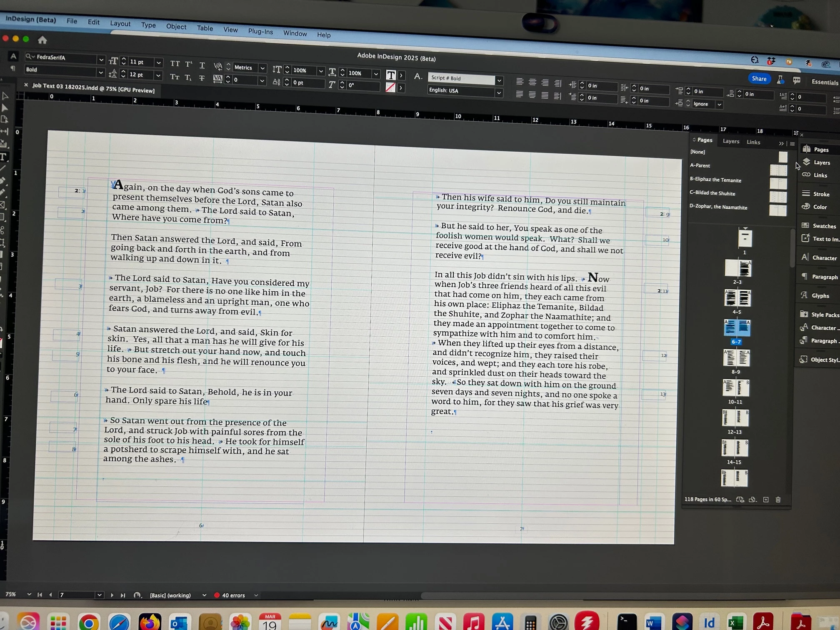840x630 pixels.
Task: Expand the Script # Bold character style dropdown
Action: [x=499, y=80]
